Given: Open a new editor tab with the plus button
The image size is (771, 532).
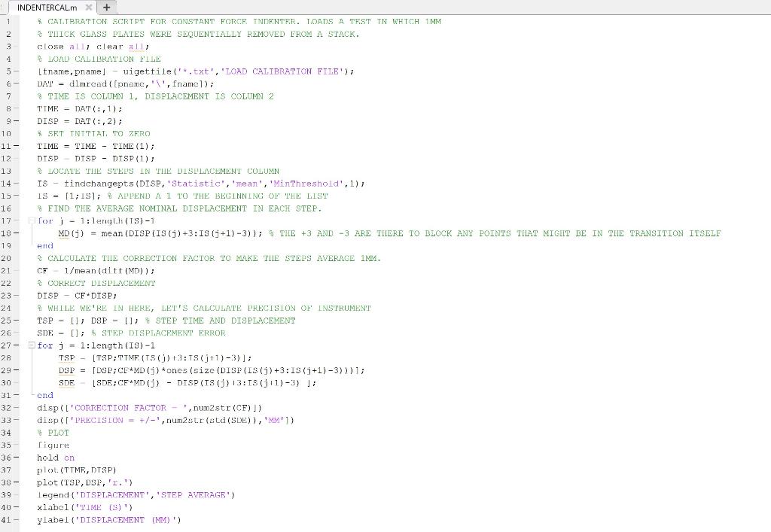Looking at the screenshot, I should click(x=106, y=7).
